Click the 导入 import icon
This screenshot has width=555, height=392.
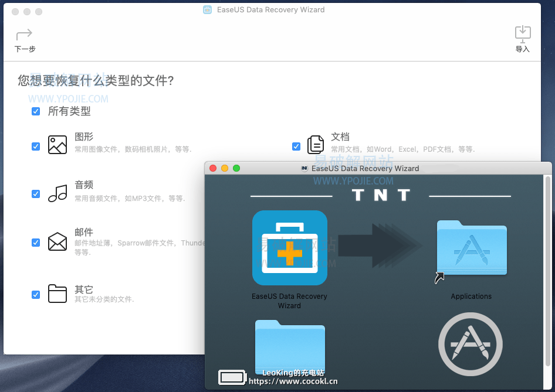(x=522, y=34)
